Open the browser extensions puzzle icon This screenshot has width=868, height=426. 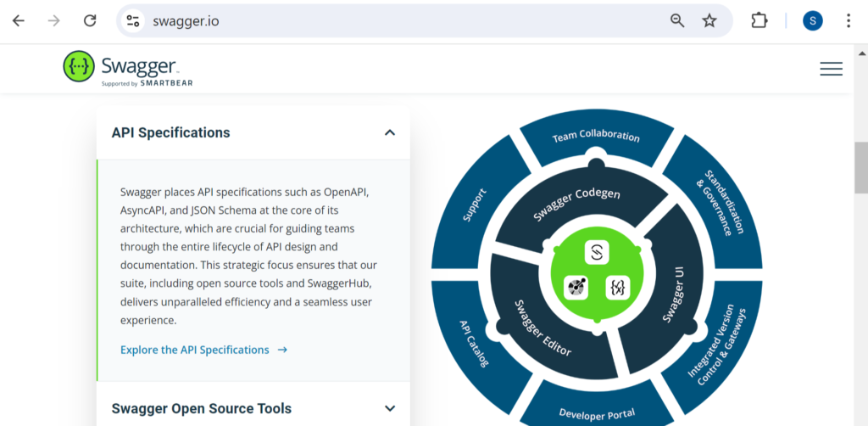(x=759, y=21)
